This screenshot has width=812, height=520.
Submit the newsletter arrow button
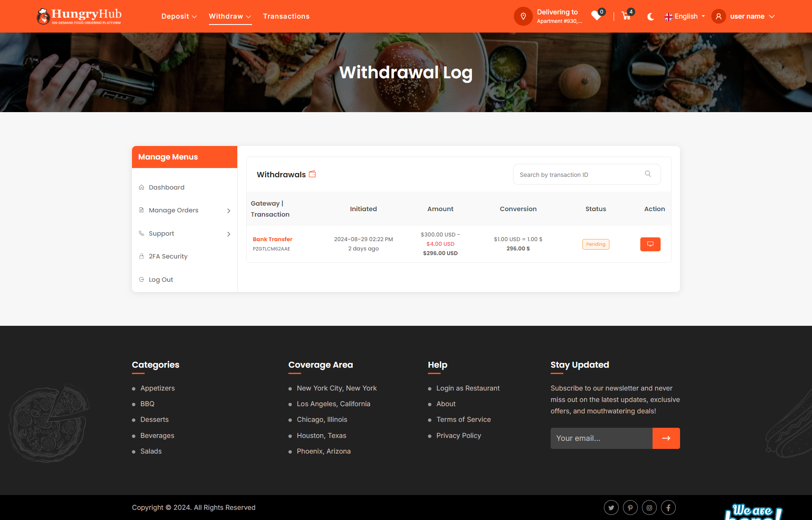pyautogui.click(x=666, y=438)
